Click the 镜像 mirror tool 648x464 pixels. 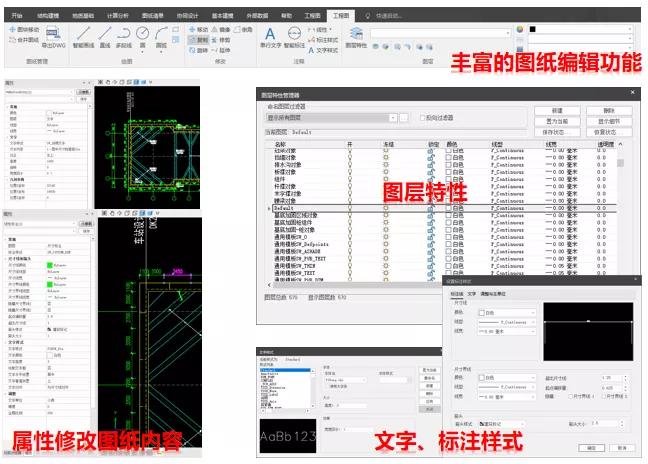221,30
